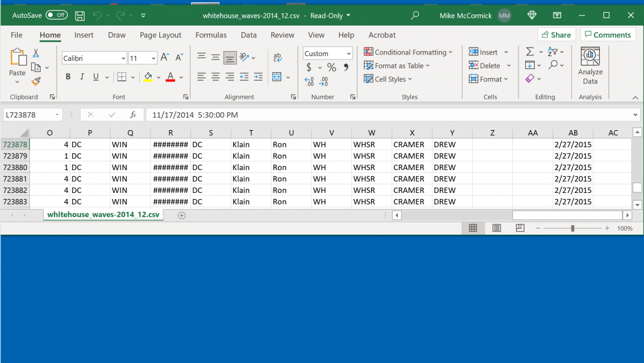Toggle the AutoSave switch
Viewport: 644px width, 363px height.
coord(56,16)
